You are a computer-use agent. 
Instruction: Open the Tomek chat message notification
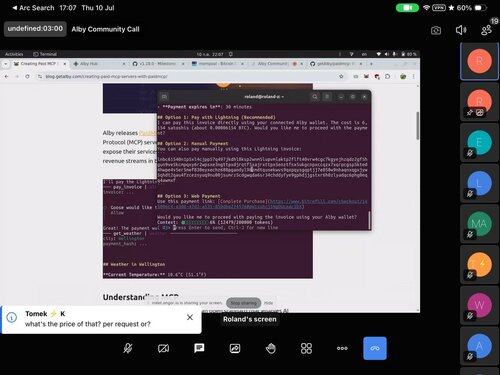(x=87, y=319)
